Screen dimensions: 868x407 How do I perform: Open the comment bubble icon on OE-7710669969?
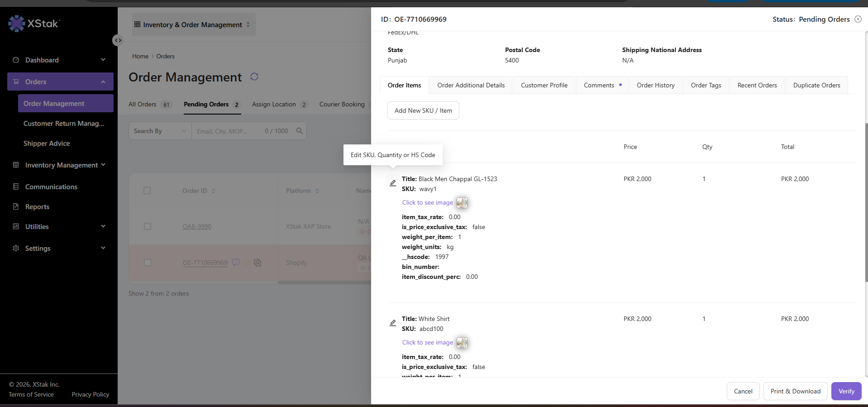[x=236, y=262]
